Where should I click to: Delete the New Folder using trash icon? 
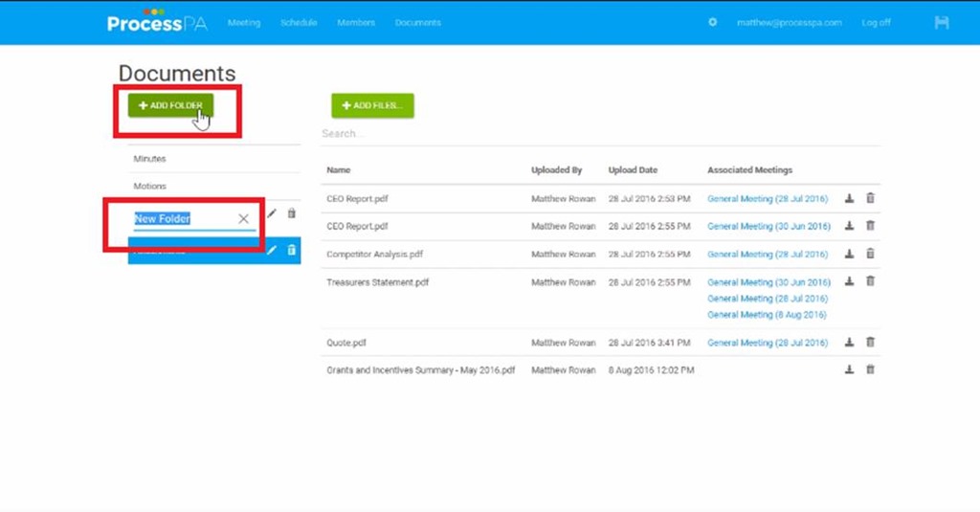pos(292,213)
